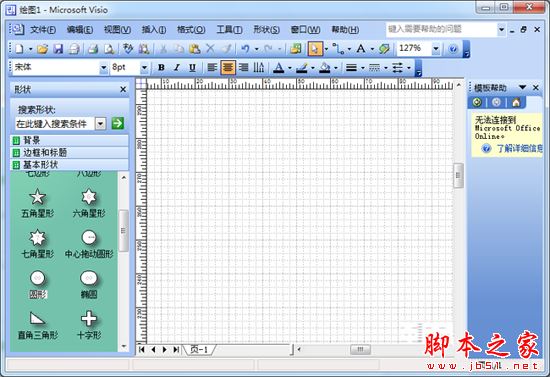Viewport: 550px width, 377px height.
Task: Delete selection using the X icon
Action: [x=210, y=49]
